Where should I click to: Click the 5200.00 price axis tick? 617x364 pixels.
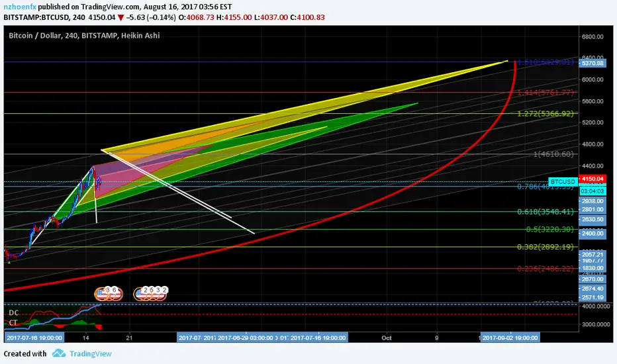tap(593, 122)
